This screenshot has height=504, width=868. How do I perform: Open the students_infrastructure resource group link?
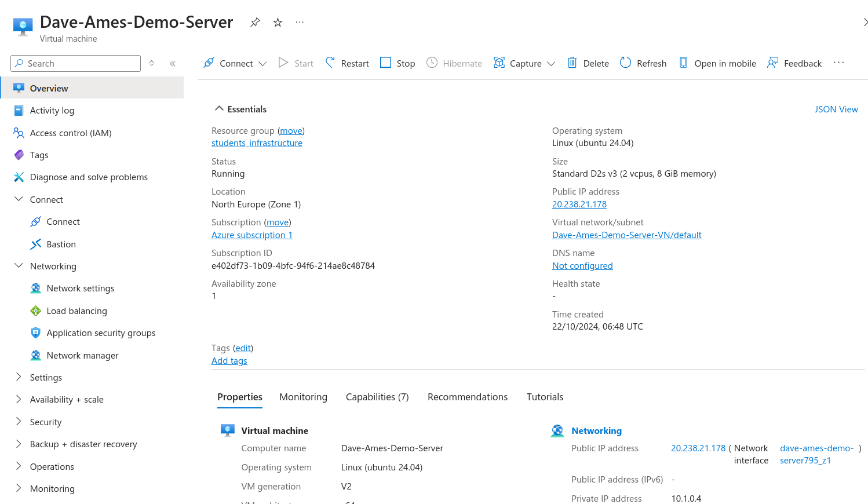[257, 143]
